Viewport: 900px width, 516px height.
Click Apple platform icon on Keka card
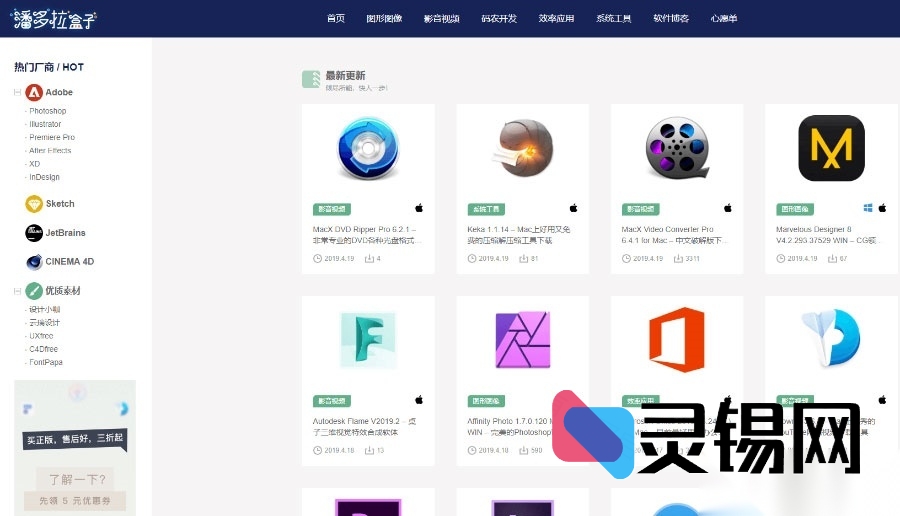pyautogui.click(x=573, y=208)
